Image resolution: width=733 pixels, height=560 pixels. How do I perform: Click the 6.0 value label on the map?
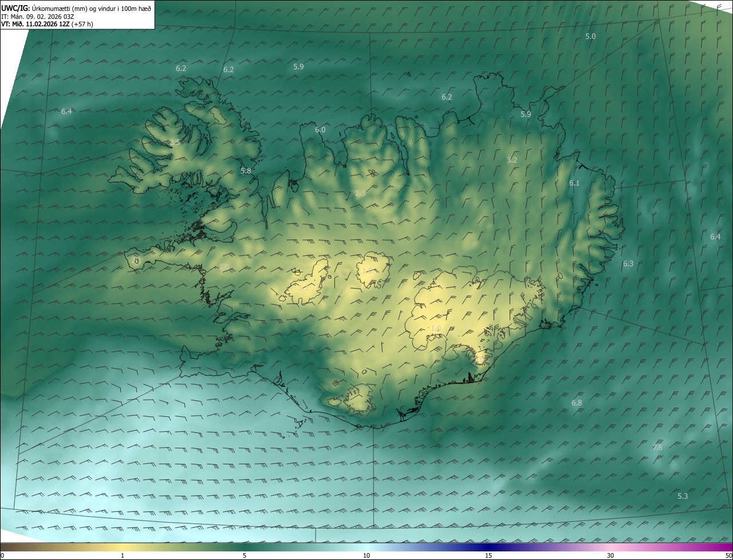(x=320, y=130)
